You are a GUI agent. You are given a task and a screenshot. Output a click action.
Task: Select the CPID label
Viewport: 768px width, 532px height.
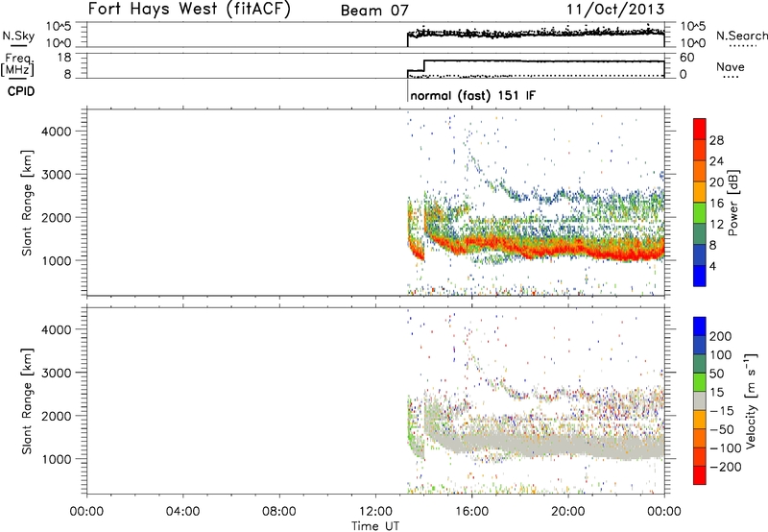(21, 91)
